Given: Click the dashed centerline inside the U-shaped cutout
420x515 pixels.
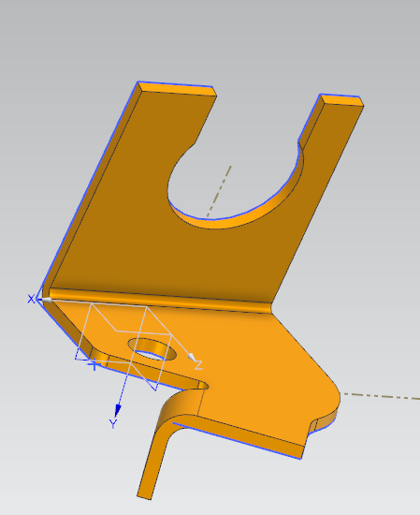Looking at the screenshot, I should 219,191.
